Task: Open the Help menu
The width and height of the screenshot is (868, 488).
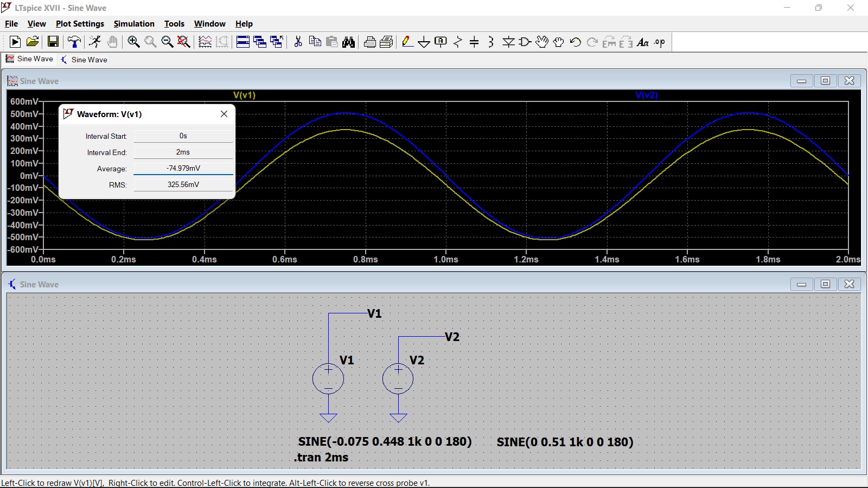Action: click(244, 24)
